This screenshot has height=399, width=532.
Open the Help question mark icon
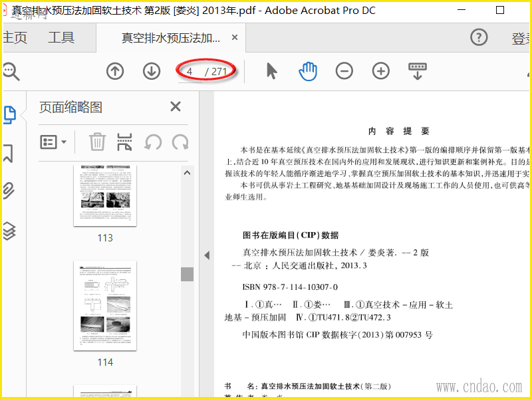(x=479, y=37)
